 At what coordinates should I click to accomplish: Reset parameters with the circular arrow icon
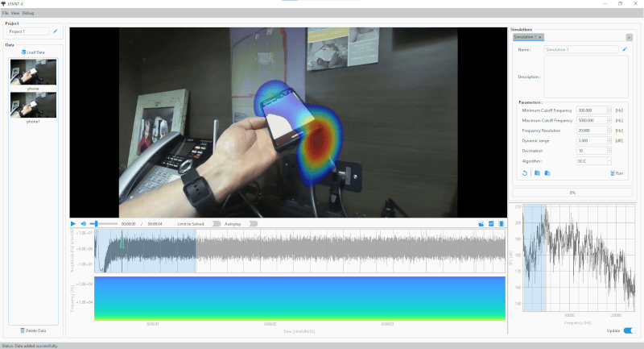(525, 173)
